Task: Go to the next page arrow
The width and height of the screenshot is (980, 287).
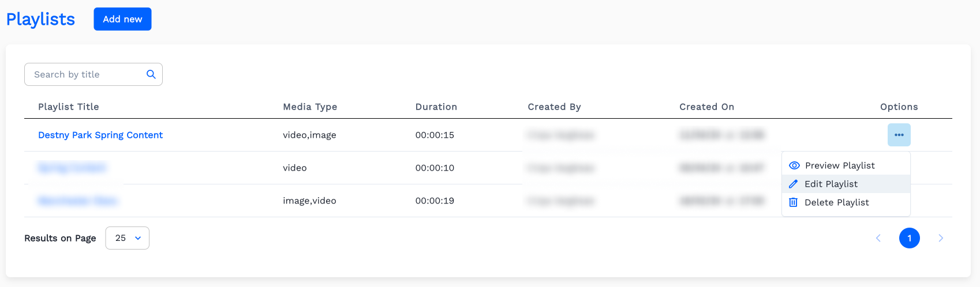Action: (x=941, y=238)
